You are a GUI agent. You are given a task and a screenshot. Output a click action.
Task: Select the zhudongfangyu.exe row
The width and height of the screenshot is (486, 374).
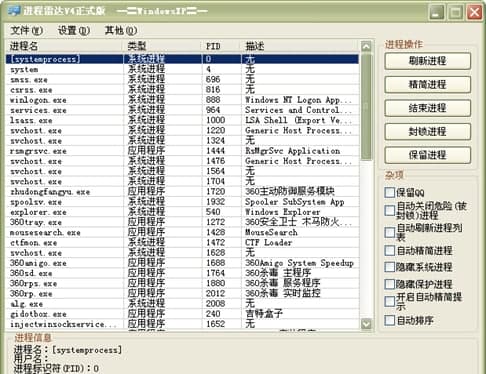(183, 192)
